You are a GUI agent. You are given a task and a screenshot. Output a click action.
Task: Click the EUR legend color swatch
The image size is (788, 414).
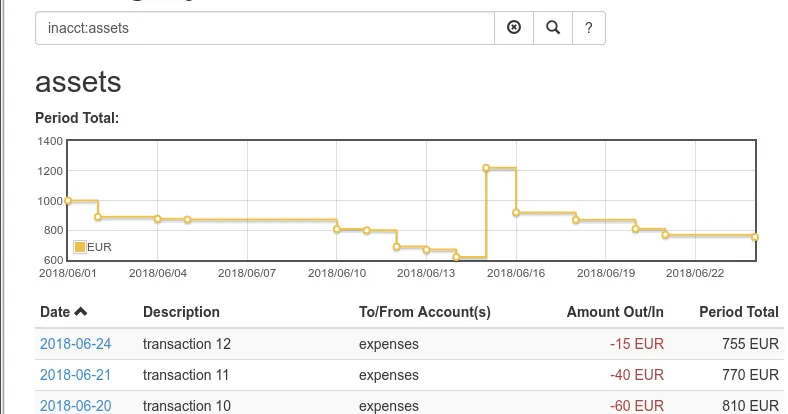[80, 247]
